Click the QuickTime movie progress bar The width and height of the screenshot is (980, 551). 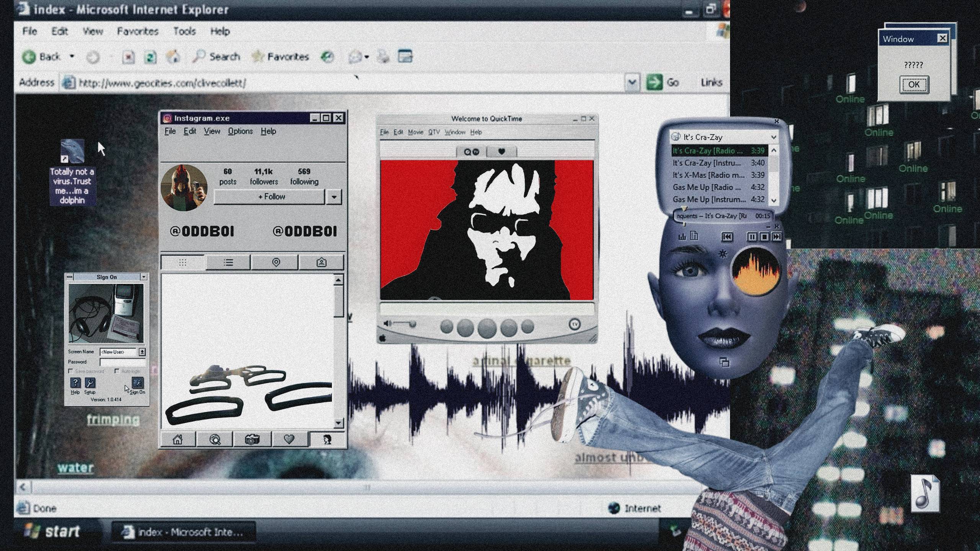[487, 308]
